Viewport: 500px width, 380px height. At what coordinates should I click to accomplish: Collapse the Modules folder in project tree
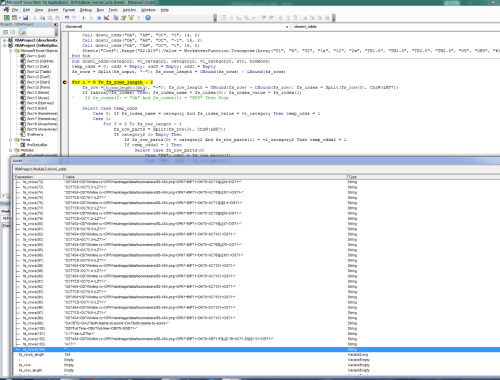click(x=10, y=150)
